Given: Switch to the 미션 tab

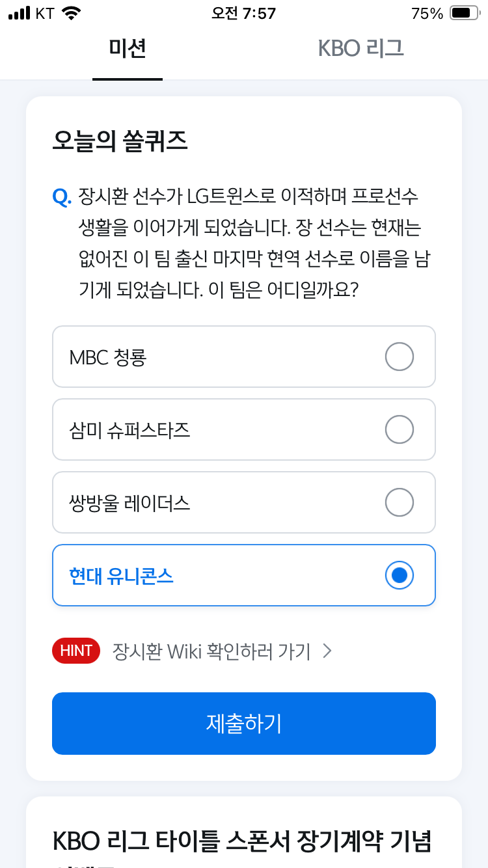Looking at the screenshot, I should [128, 49].
